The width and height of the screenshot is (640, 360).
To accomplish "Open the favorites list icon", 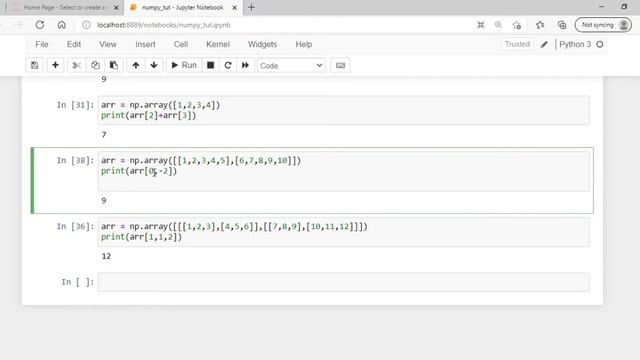I will click(x=540, y=25).
